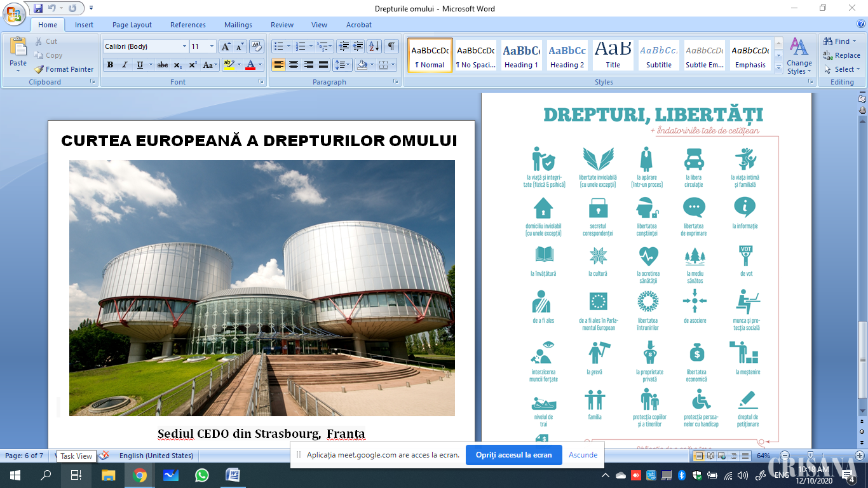Open the Find dropdown arrow in Editing
Image resolution: width=868 pixels, height=488 pixels.
point(855,41)
